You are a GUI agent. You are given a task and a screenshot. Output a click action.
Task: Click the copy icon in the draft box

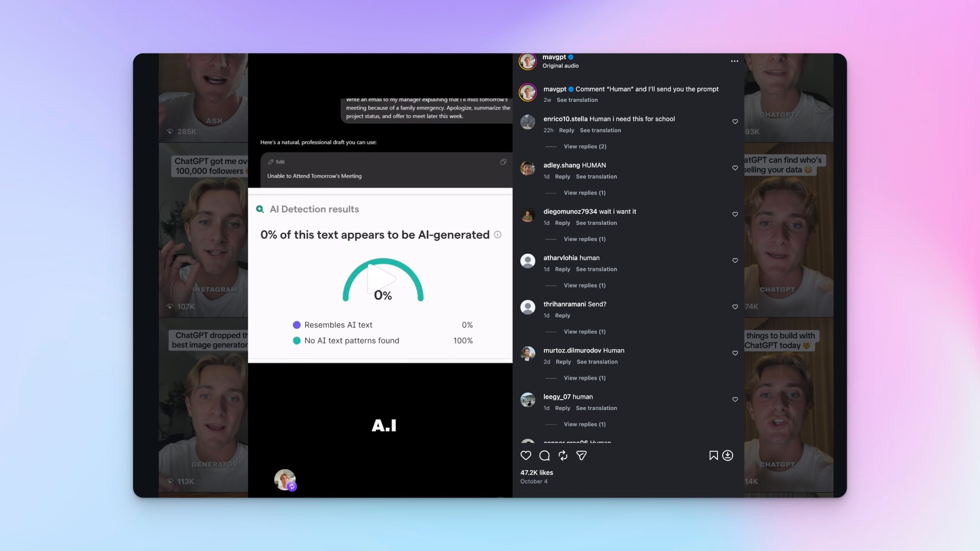pos(503,162)
